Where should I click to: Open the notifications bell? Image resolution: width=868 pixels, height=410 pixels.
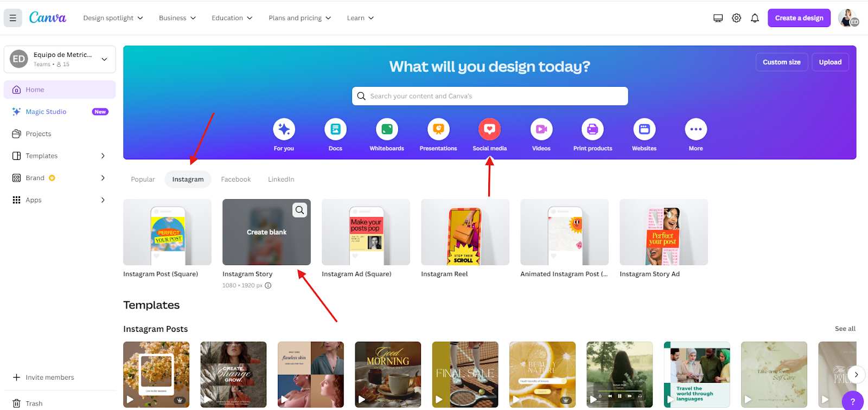tap(755, 18)
